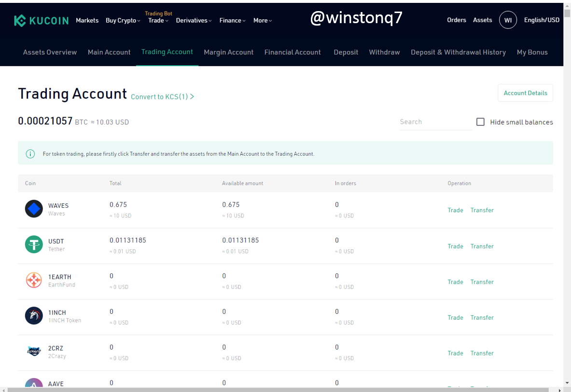Expand the Derivatives dropdown
The image size is (571, 392).
(194, 20)
